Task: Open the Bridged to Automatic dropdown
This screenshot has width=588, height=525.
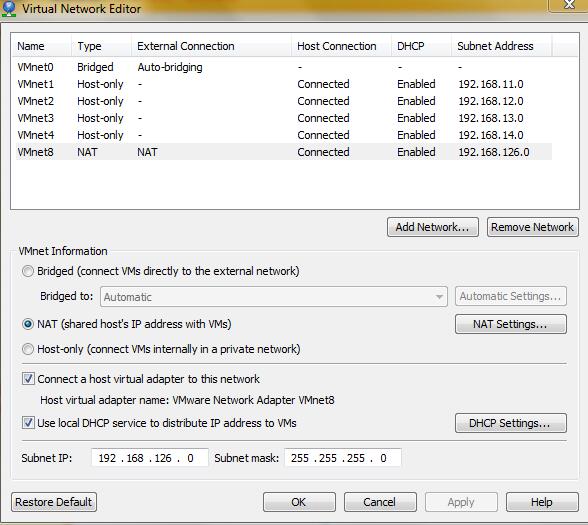Action: 274,297
